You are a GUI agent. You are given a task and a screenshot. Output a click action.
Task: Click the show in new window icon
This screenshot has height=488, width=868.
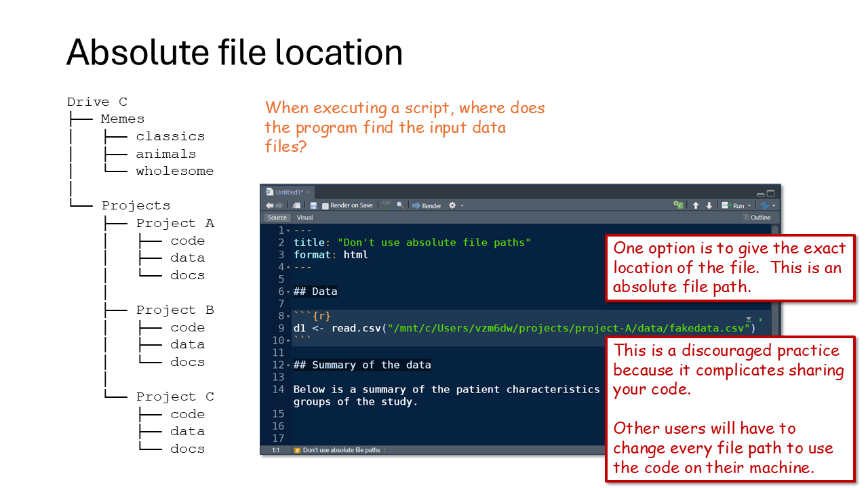click(x=296, y=205)
